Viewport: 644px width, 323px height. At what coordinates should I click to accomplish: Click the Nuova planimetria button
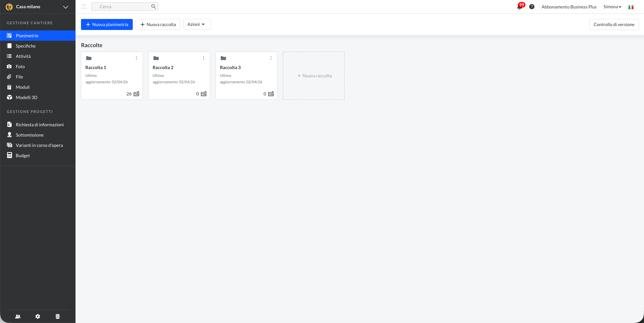[x=107, y=24]
